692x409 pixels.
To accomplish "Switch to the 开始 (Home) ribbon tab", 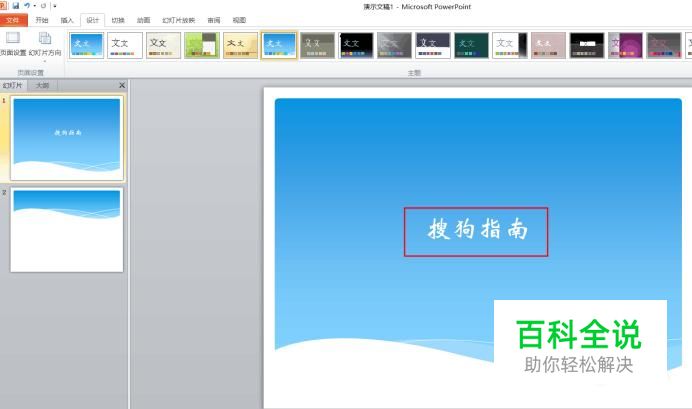I will coord(42,20).
